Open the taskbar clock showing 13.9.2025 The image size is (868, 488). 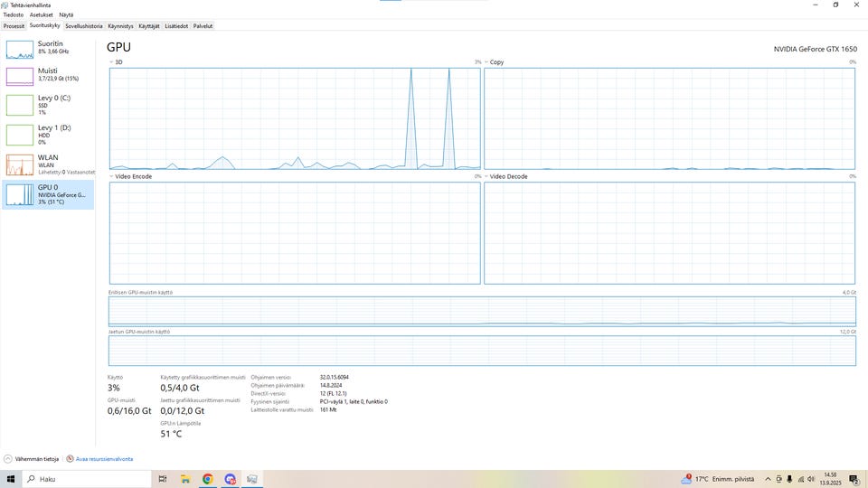point(830,479)
